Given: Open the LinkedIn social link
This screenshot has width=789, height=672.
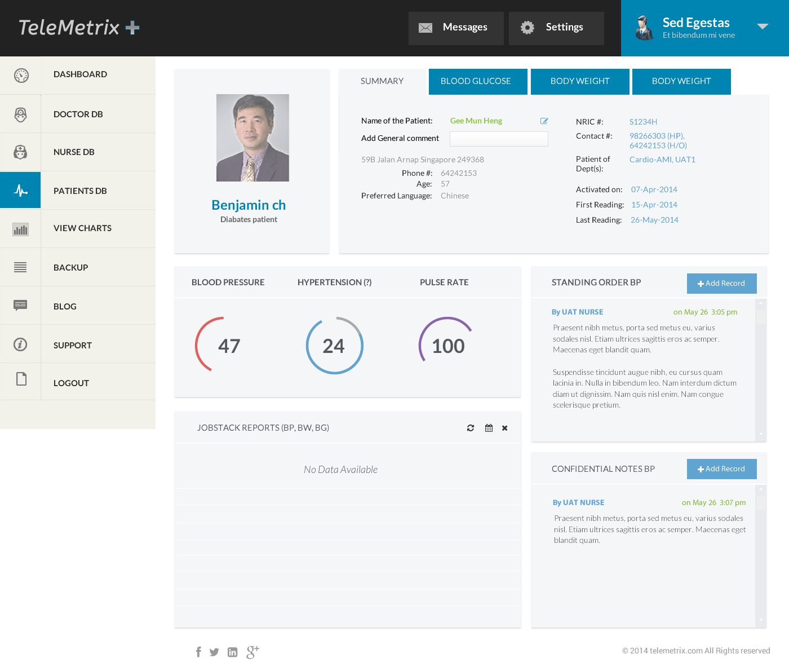Looking at the screenshot, I should (232, 652).
